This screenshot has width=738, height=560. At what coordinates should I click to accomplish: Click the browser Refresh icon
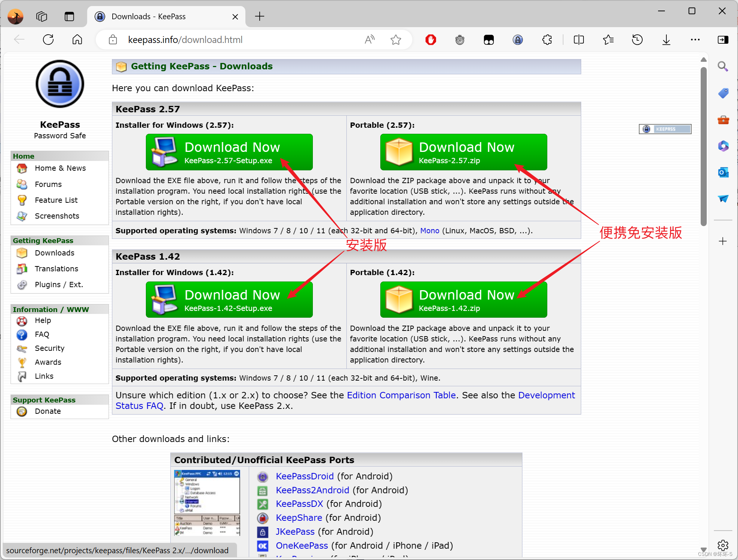coord(48,40)
